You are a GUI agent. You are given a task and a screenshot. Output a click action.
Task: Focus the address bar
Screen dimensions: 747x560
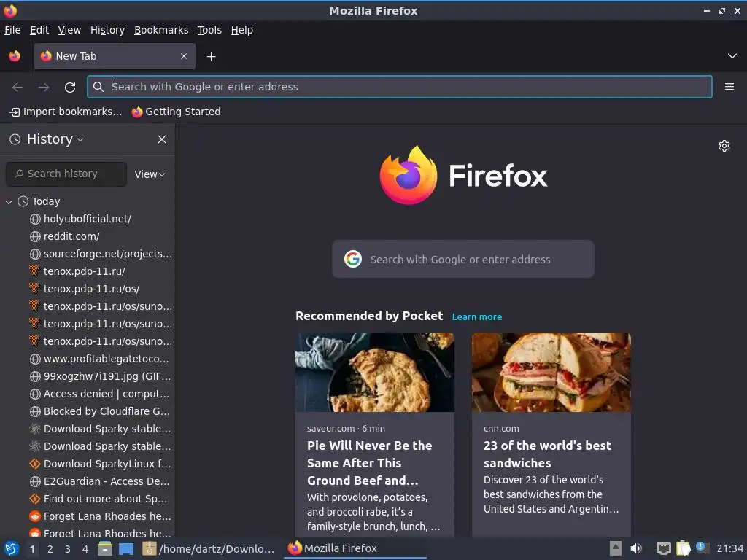tap(399, 87)
